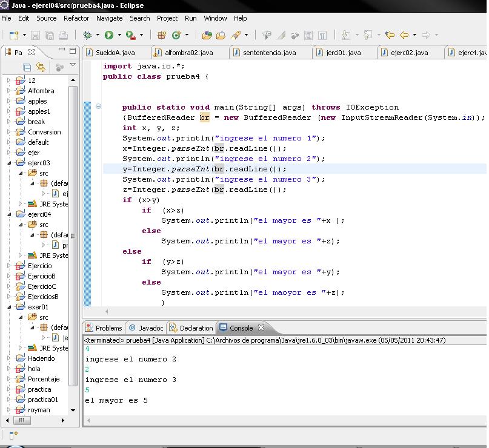Click the Save toolbar icon
This screenshot has width=489, height=448.
coord(35,35)
